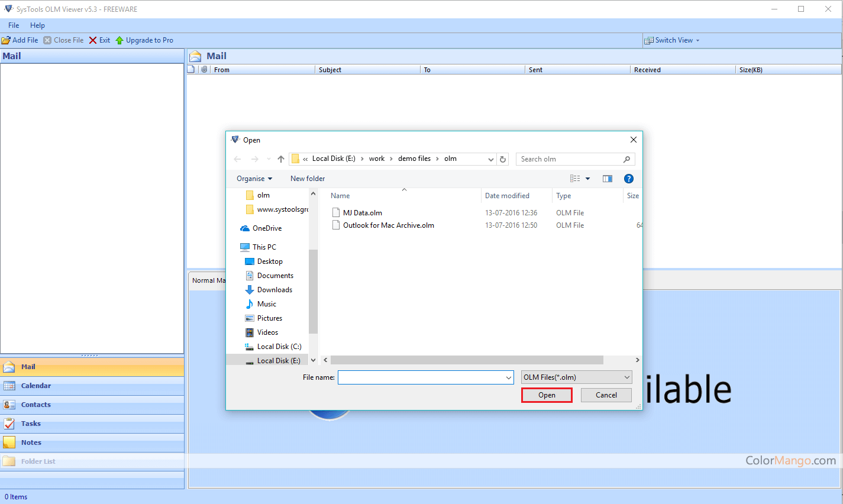The height and width of the screenshot is (504, 843).
Task: Open recent locations dropdown arrow
Action: tap(269, 159)
